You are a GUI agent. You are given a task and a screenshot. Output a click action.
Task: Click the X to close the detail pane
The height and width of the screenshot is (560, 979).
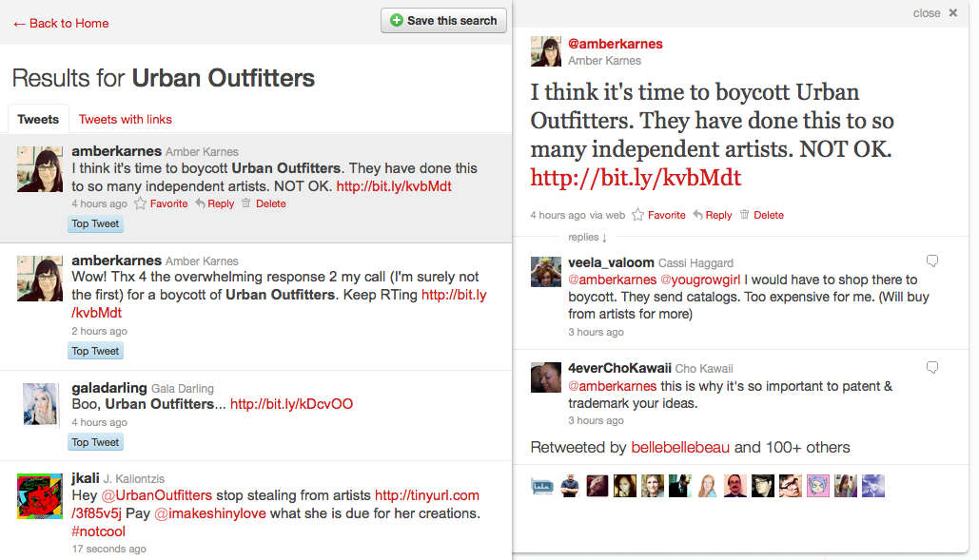tap(952, 13)
